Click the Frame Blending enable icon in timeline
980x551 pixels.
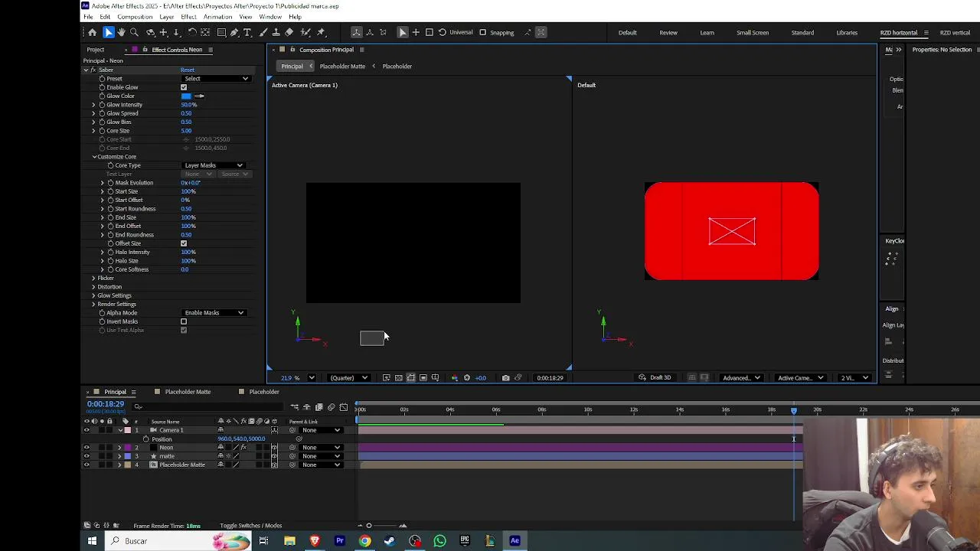coord(319,407)
